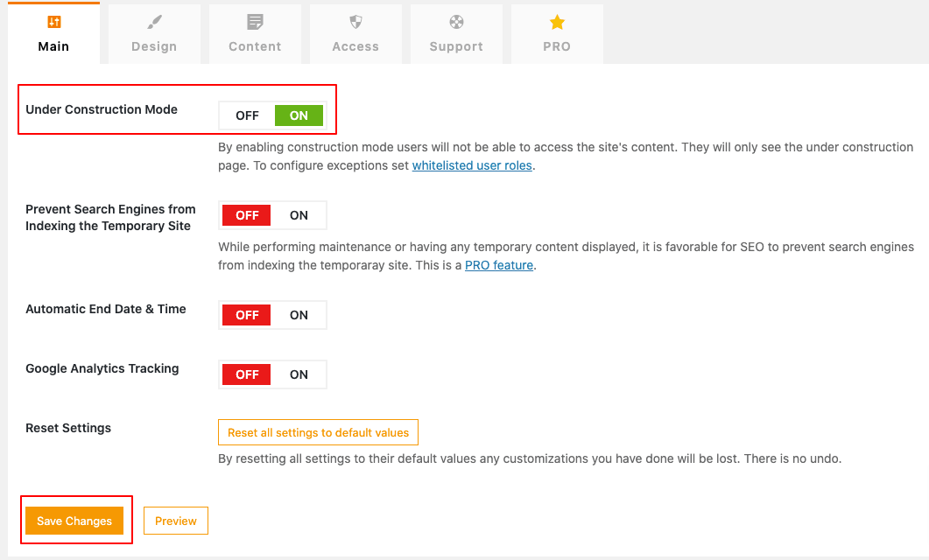Turn off Under Construction Mode
The height and width of the screenshot is (560, 929).
point(247,115)
